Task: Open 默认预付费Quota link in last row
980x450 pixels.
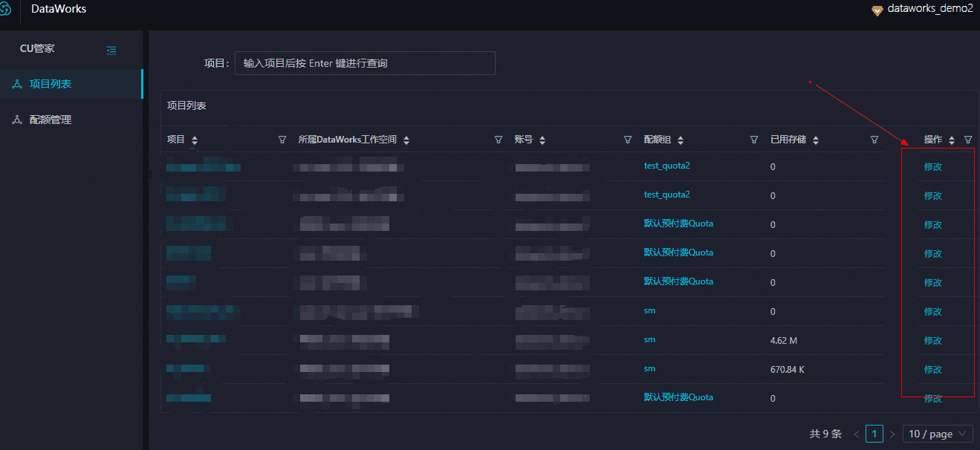Action: tap(678, 397)
